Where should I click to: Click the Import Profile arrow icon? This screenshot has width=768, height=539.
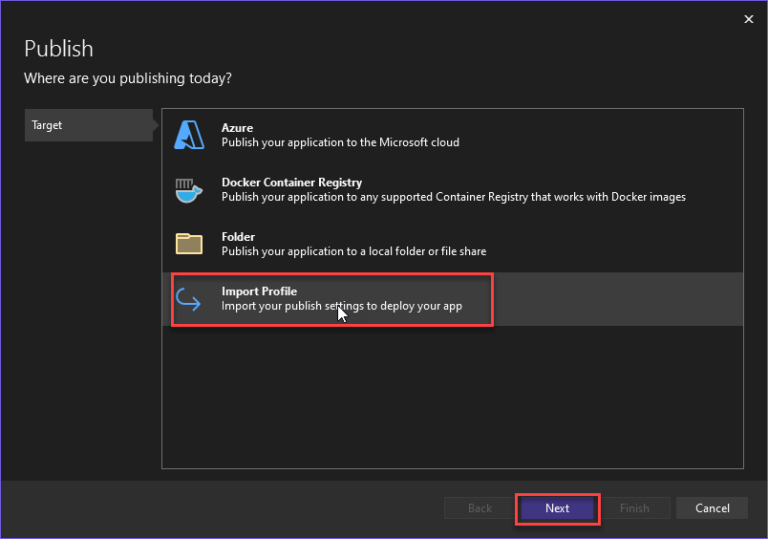coord(189,298)
